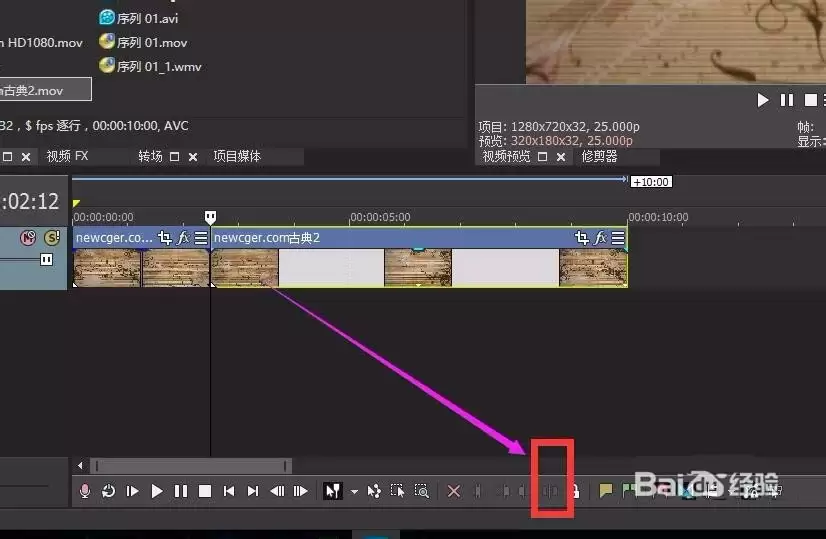This screenshot has height=539, width=826.
Task: Choose the selection edit tool
Action: [398, 491]
